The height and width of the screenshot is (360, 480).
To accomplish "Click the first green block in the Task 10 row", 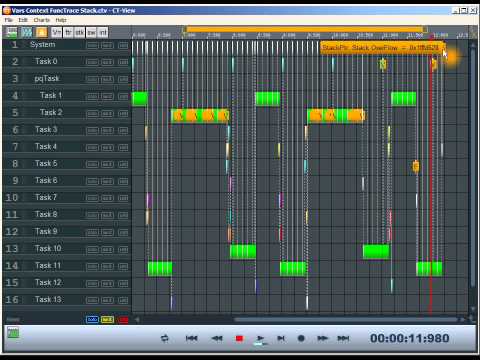I will (x=243, y=252).
